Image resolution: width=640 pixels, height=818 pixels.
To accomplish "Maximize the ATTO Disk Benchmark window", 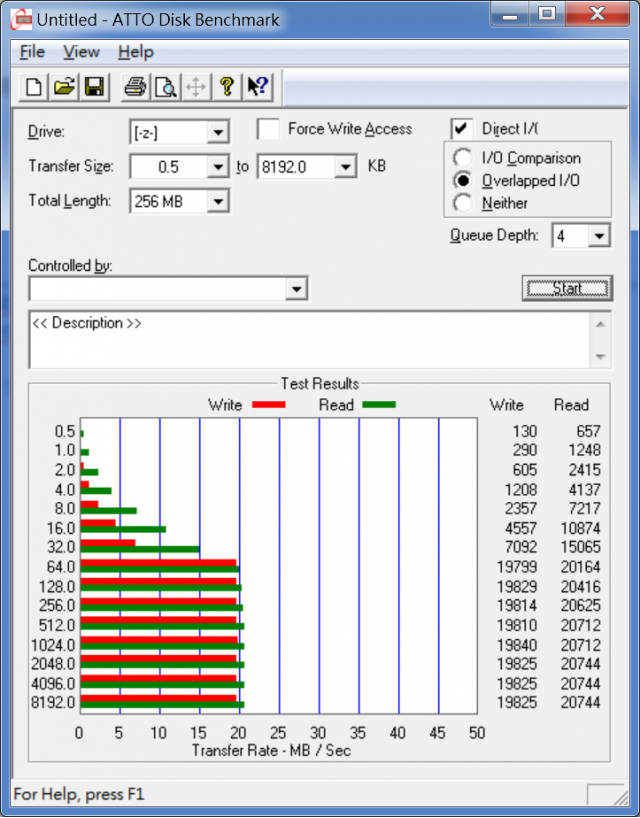I will click(x=547, y=14).
